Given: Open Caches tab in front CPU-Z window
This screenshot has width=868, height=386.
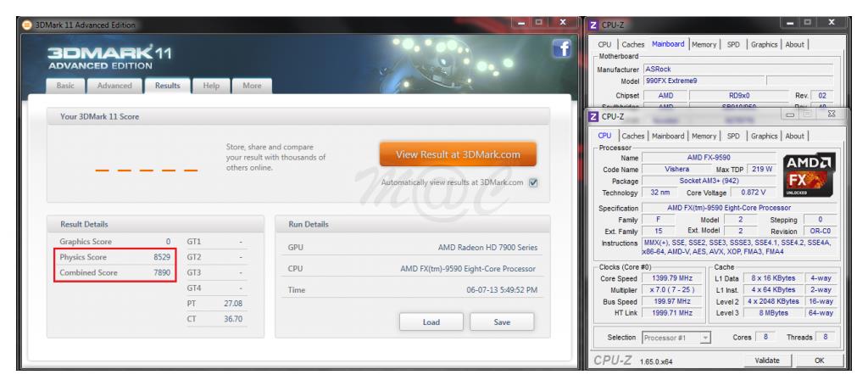Looking at the screenshot, I should coord(632,136).
